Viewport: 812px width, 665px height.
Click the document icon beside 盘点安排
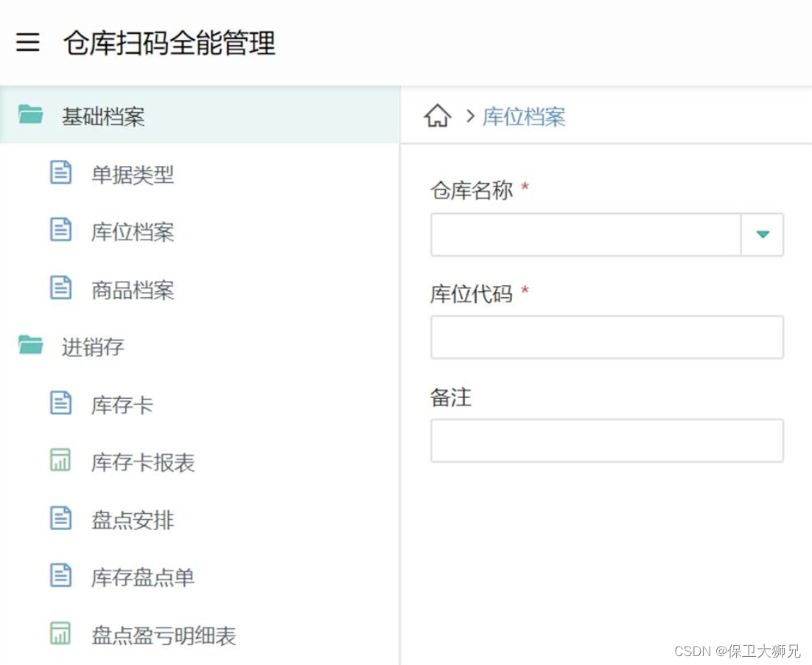pyautogui.click(x=60, y=518)
